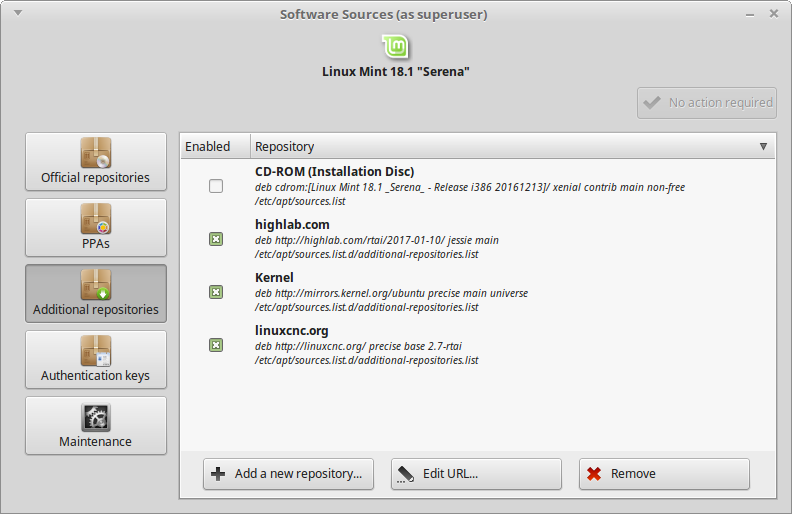
Task: Open Authentication keys section
Action: (x=96, y=359)
